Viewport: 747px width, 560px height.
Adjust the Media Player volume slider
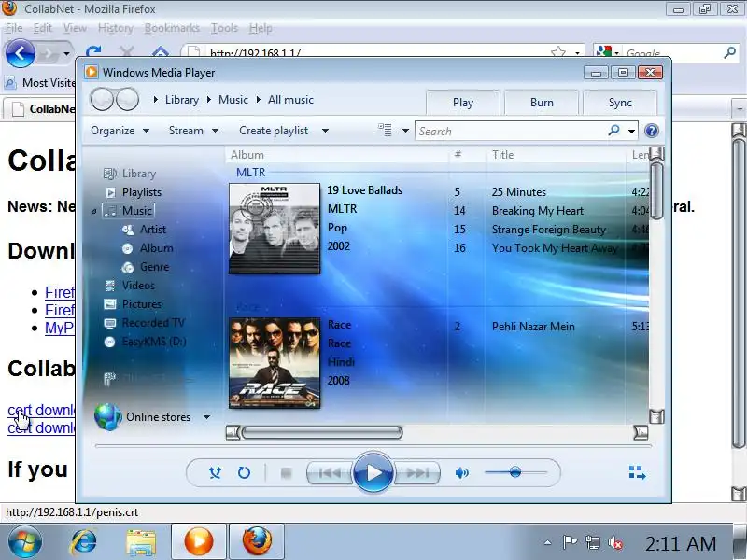515,472
